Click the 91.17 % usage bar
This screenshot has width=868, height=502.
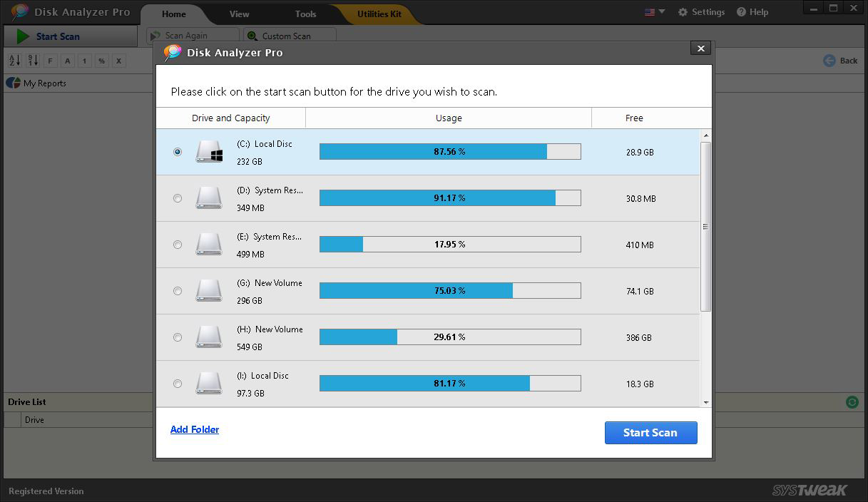(450, 198)
